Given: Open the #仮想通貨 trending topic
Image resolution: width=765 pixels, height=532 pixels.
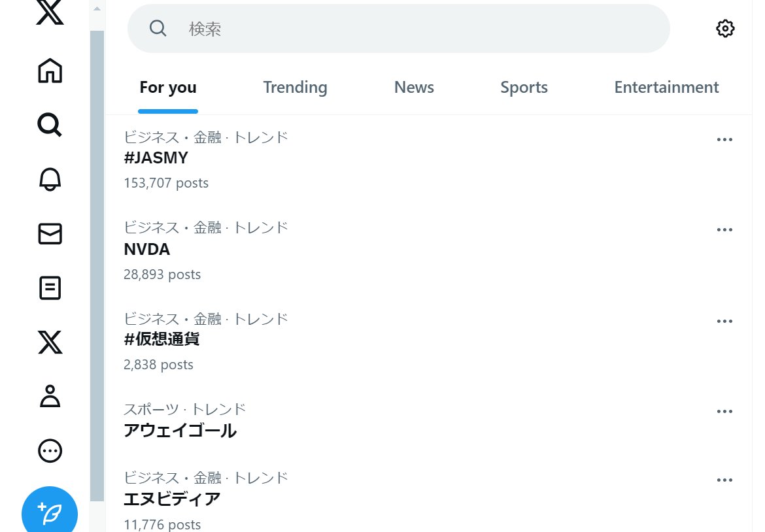Looking at the screenshot, I should 161,339.
